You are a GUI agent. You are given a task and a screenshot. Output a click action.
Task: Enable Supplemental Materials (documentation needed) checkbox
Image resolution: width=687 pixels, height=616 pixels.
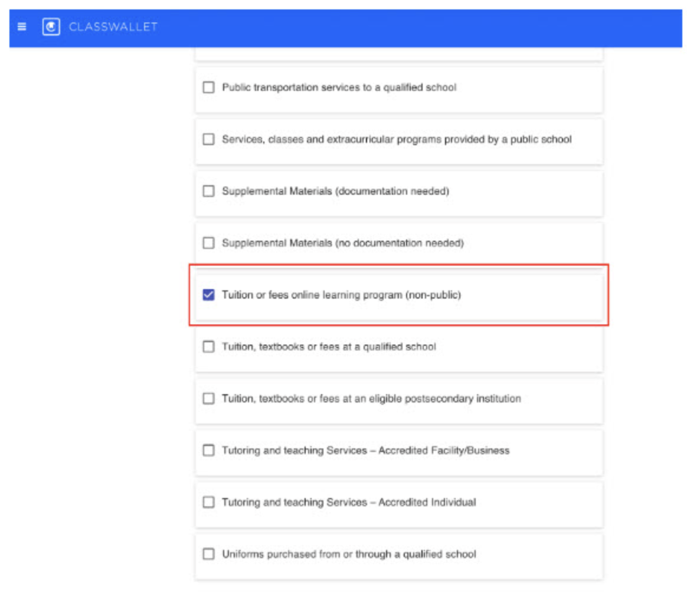pos(208,191)
